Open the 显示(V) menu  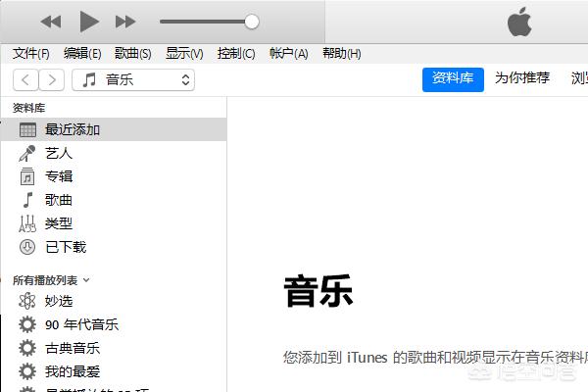[184, 54]
